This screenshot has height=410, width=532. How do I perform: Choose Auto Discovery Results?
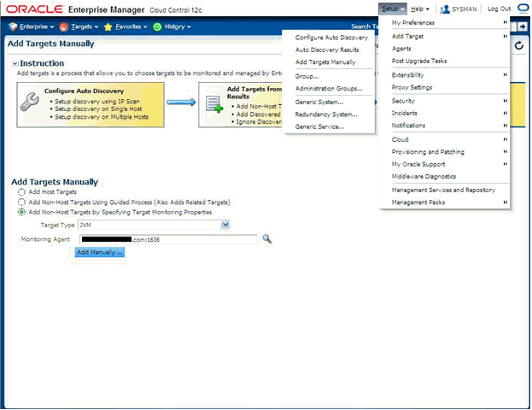point(327,50)
